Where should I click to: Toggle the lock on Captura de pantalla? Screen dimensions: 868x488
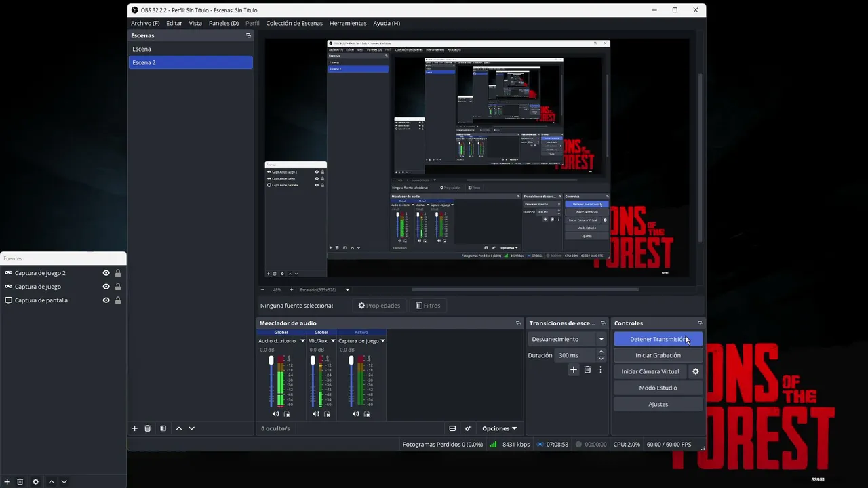[118, 300]
